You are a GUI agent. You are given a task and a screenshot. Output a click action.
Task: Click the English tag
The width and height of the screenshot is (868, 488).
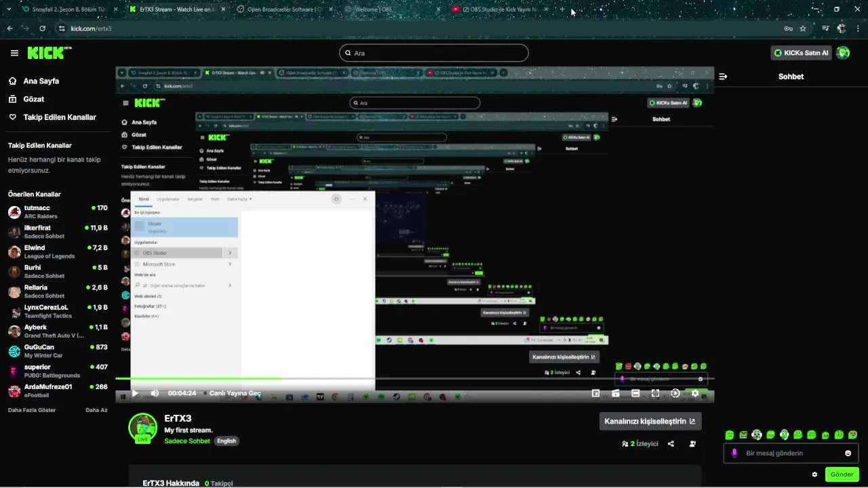[226, 441]
